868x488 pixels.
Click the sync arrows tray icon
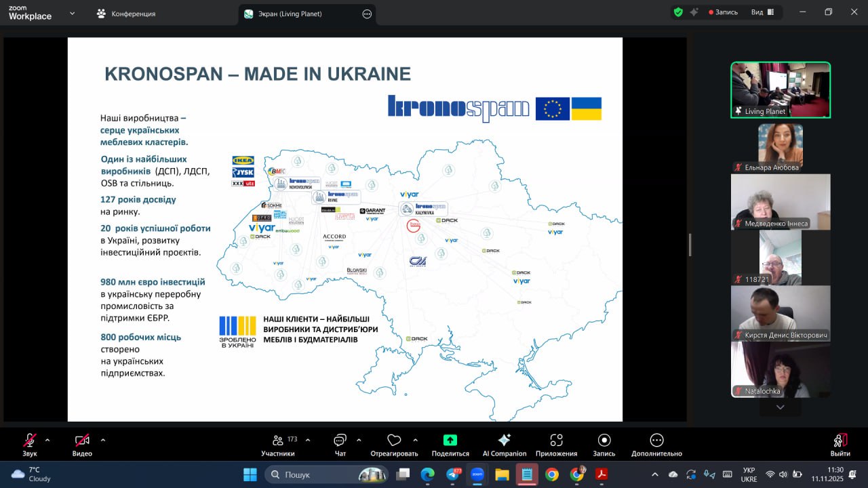pos(691,474)
